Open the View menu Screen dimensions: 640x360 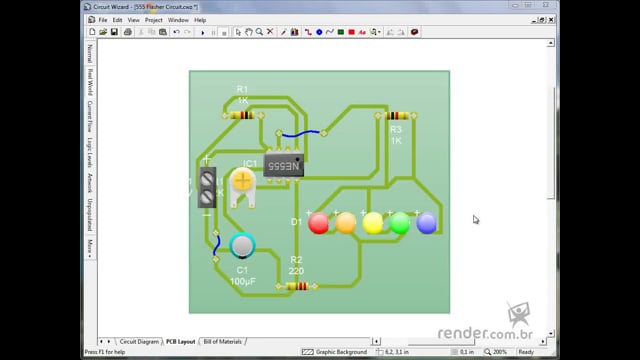point(133,20)
